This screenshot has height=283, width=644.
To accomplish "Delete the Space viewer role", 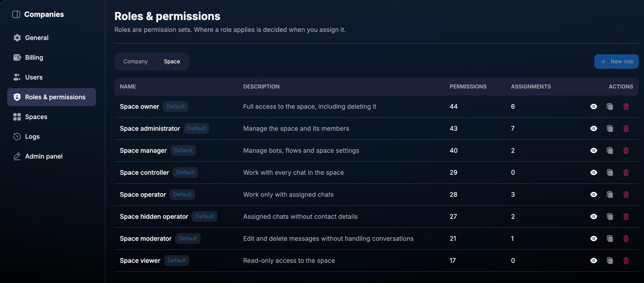I will (x=626, y=261).
